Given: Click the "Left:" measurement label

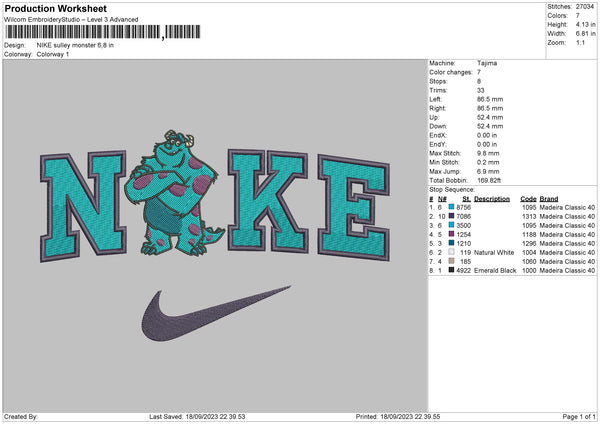Looking at the screenshot, I should click(435, 99).
